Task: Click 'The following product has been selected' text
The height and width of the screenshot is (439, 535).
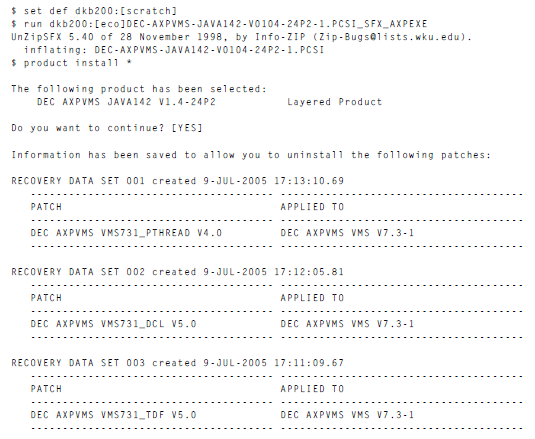Action: pos(139,89)
